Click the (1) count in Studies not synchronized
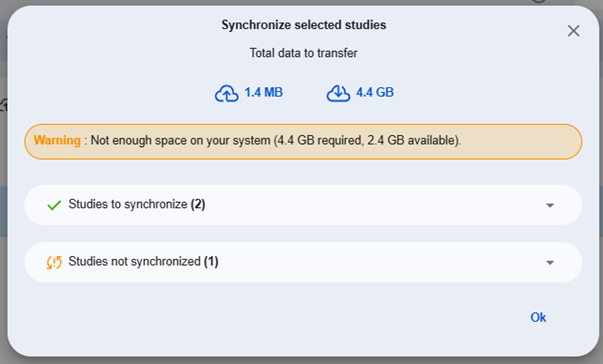Screen dimensions: 603x364 click(211, 261)
